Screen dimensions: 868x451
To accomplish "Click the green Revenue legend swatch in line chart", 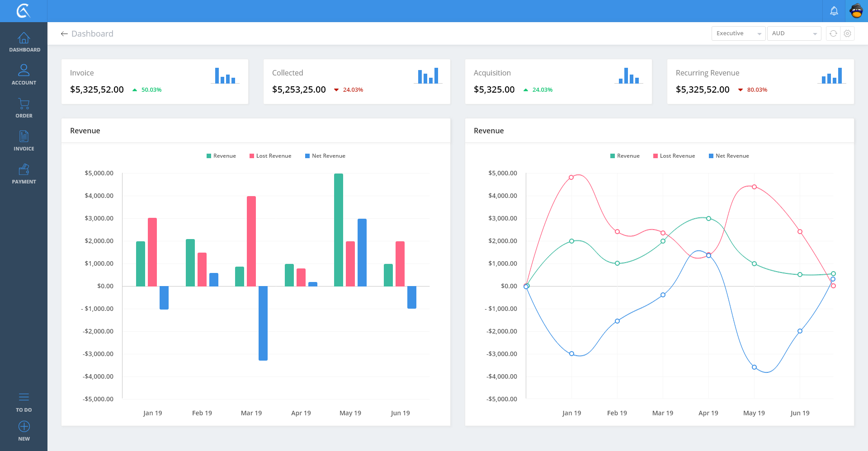I will pyautogui.click(x=613, y=156).
